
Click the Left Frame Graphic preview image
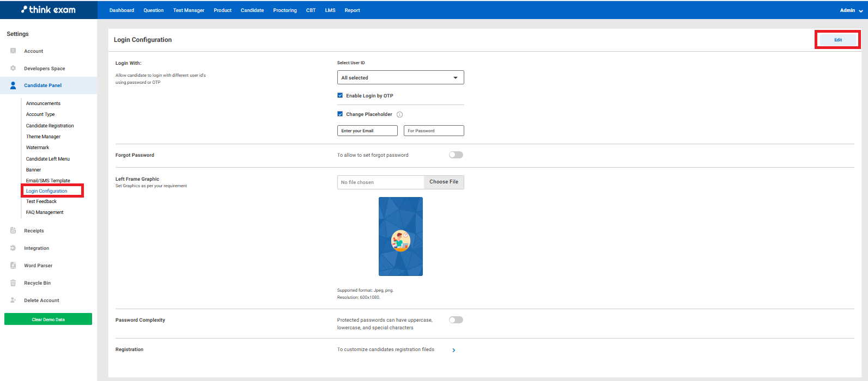[400, 236]
